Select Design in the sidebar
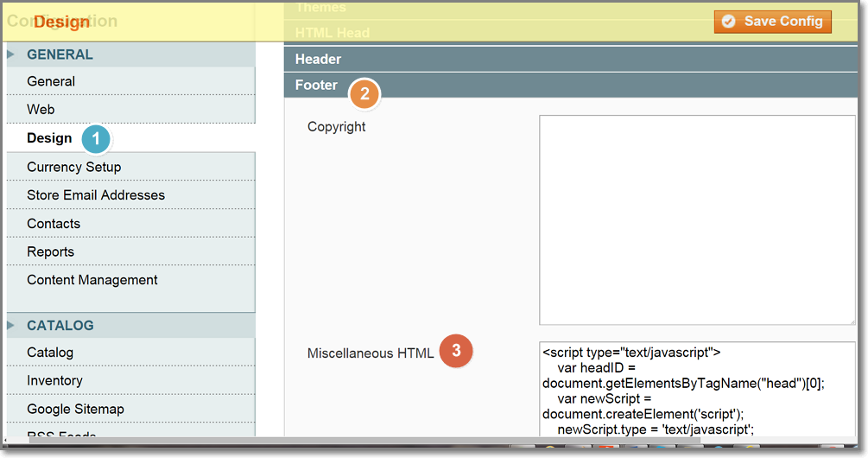 point(49,138)
